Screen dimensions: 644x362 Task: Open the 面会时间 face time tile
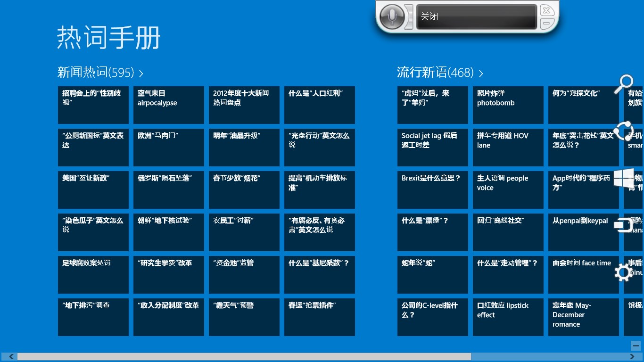pos(583,274)
